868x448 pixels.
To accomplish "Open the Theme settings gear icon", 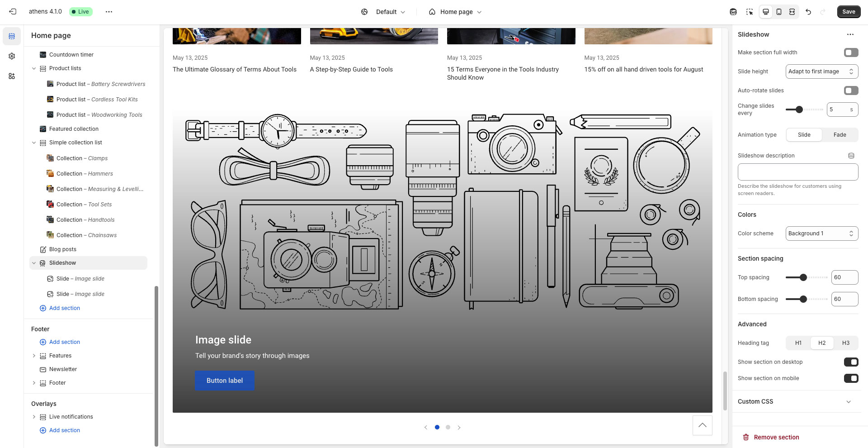I will click(12, 56).
